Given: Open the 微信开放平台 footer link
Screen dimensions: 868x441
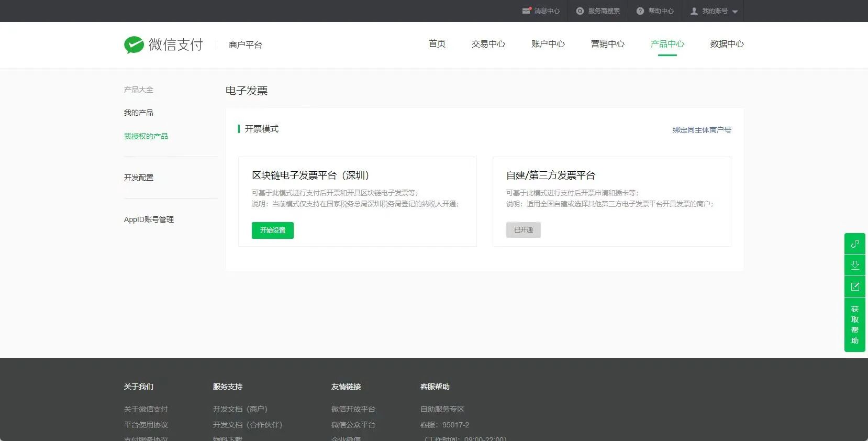Looking at the screenshot, I should (x=353, y=409).
